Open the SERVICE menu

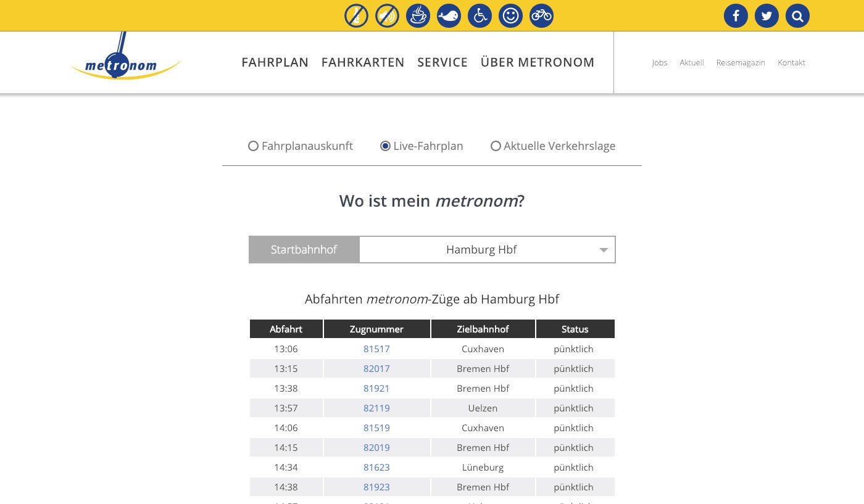point(442,62)
